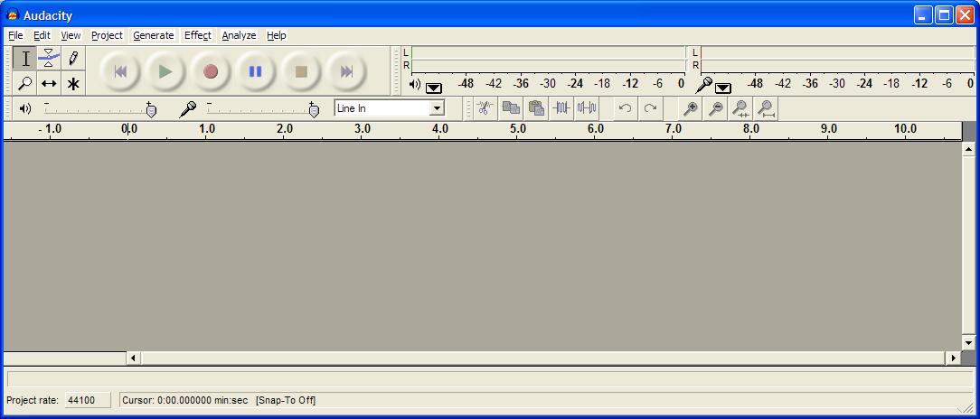Click the Project rate 44100 field
980x419 pixels.
click(88, 400)
